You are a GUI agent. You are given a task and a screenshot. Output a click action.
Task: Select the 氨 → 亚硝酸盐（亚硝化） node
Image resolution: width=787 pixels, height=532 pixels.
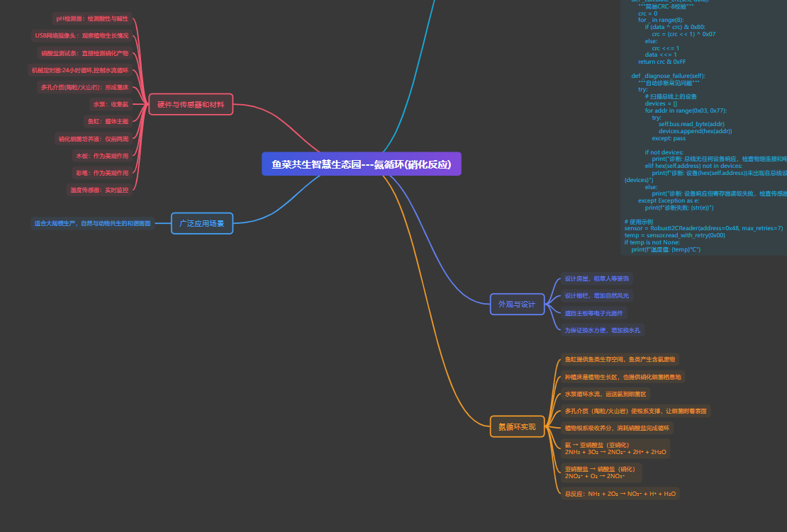tap(615, 448)
